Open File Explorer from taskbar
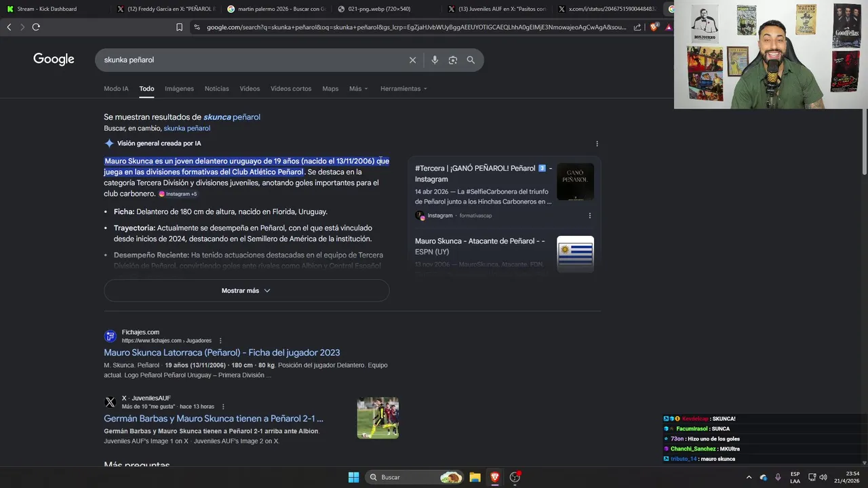The image size is (868, 488). click(x=475, y=477)
